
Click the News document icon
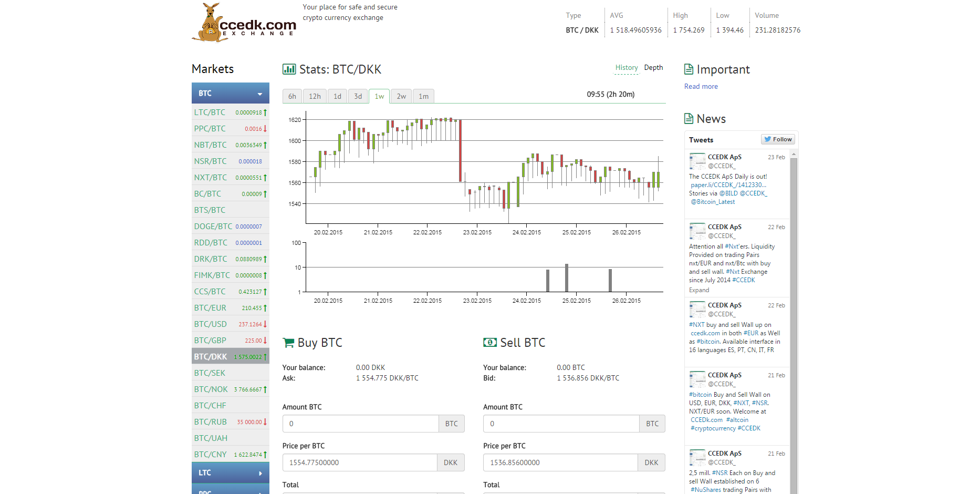pyautogui.click(x=689, y=119)
